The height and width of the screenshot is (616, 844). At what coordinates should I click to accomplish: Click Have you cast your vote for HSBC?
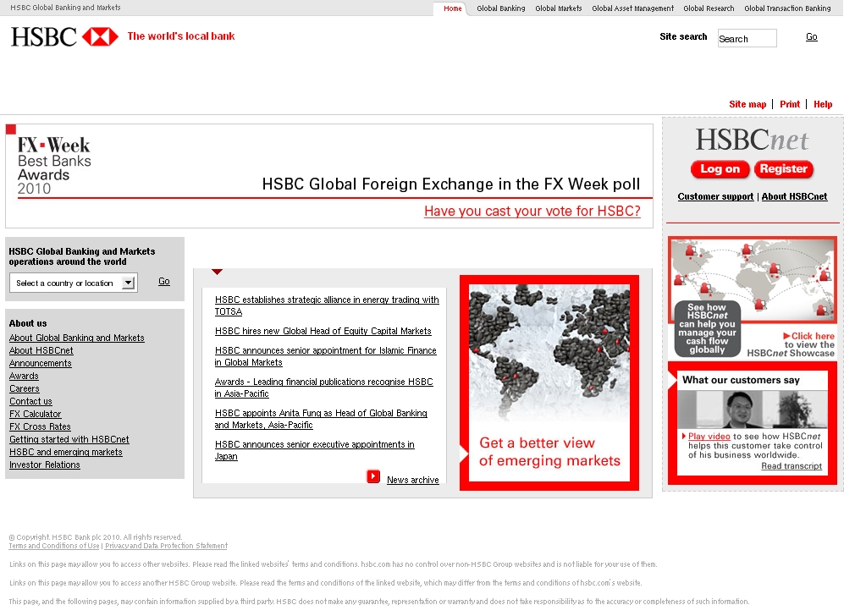tap(532, 211)
